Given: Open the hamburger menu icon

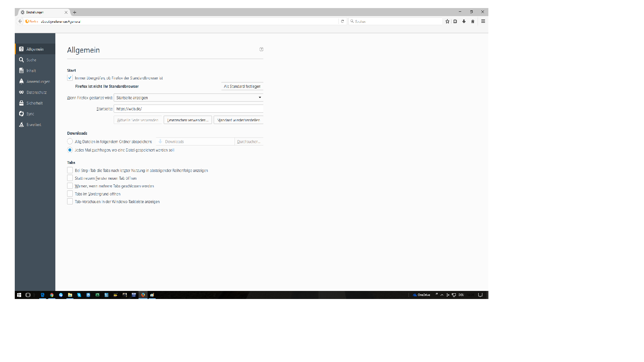Looking at the screenshot, I should 483,21.
